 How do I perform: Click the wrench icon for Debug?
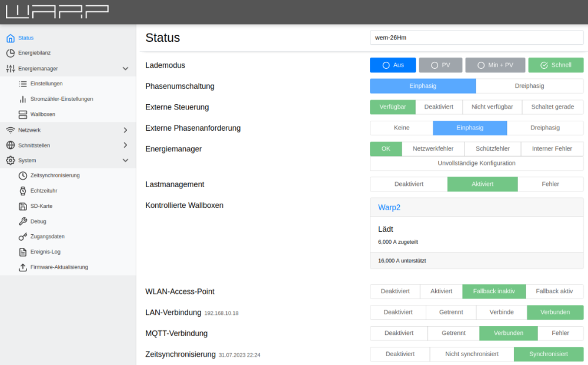23,221
